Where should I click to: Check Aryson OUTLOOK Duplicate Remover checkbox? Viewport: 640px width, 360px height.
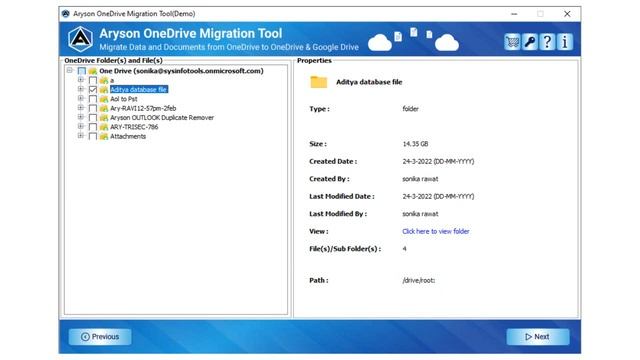[x=93, y=118]
